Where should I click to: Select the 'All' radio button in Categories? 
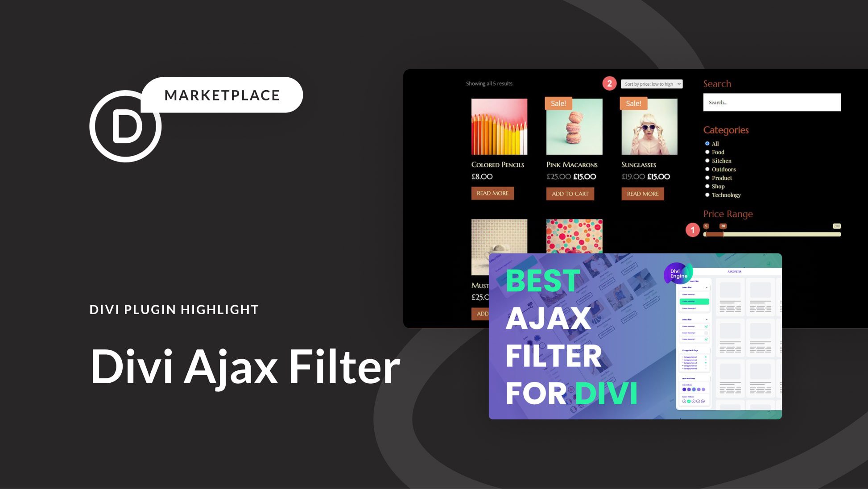point(707,143)
